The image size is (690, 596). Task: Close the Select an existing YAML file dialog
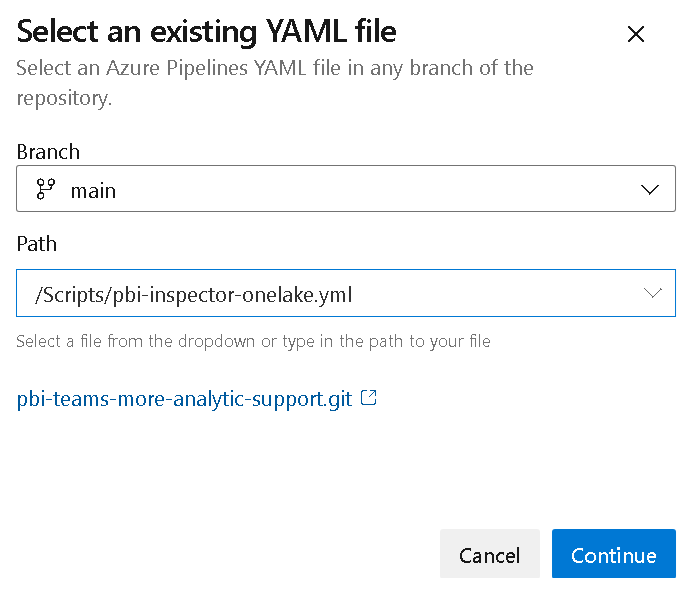tap(635, 34)
